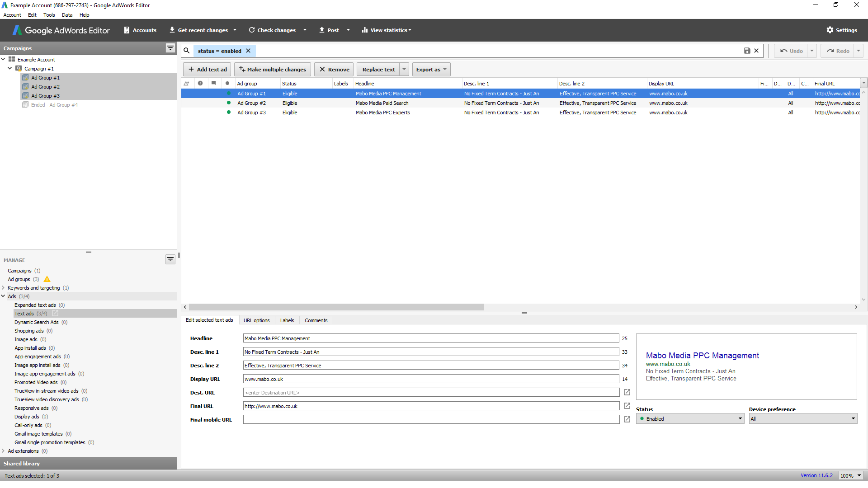Sort by the change-type column icon
The width and height of the screenshot is (868, 488).
186,83
